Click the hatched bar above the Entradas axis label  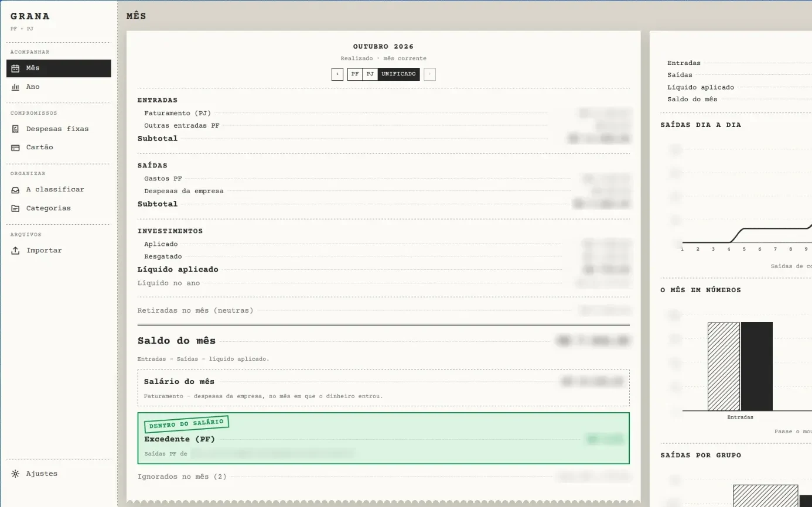tap(724, 366)
